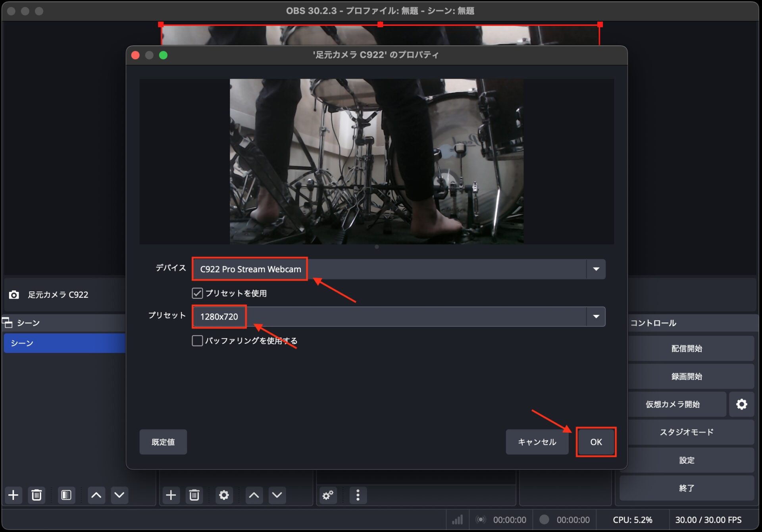Uncheck プリセットを使用 checkbox

[197, 293]
